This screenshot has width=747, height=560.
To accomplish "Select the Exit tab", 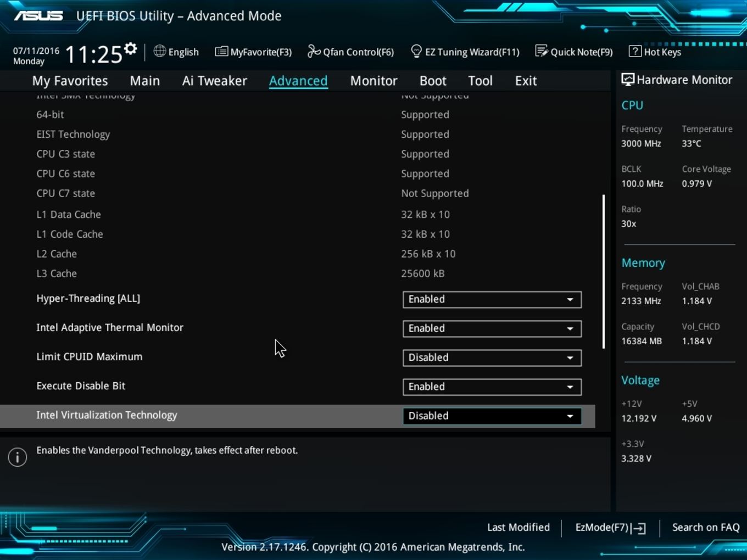I will 526,81.
